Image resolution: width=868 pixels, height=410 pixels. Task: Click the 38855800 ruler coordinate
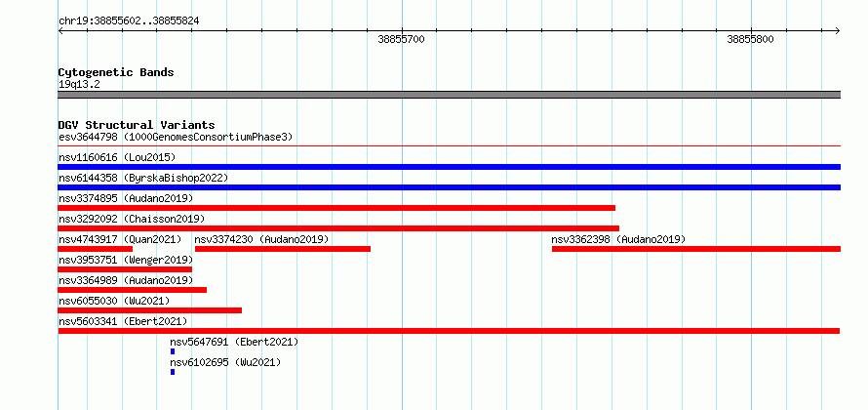[750, 39]
